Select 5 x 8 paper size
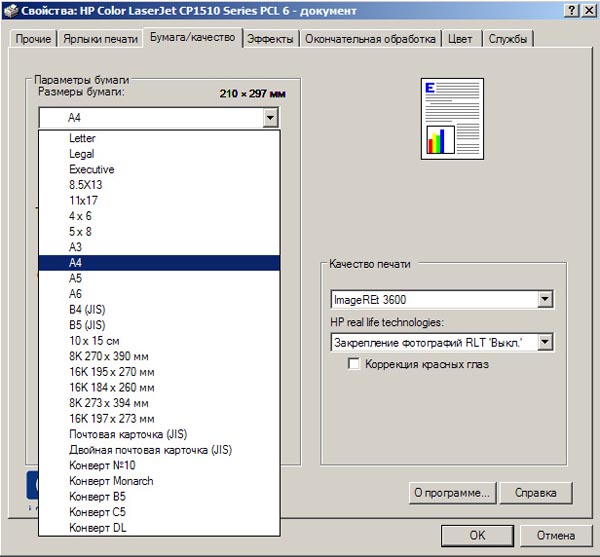This screenshot has width=600, height=557. [159, 231]
